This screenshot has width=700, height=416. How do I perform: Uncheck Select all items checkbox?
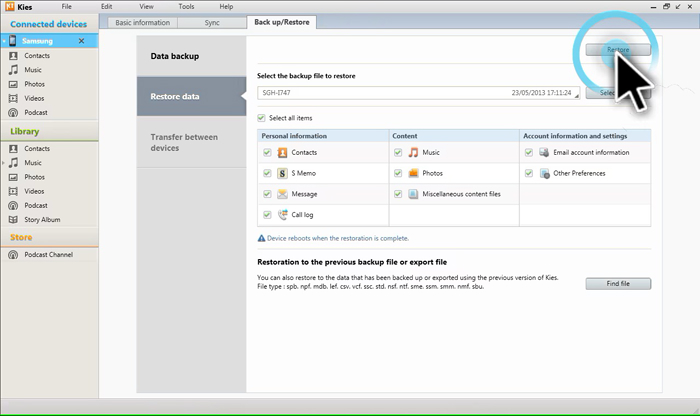coord(261,118)
